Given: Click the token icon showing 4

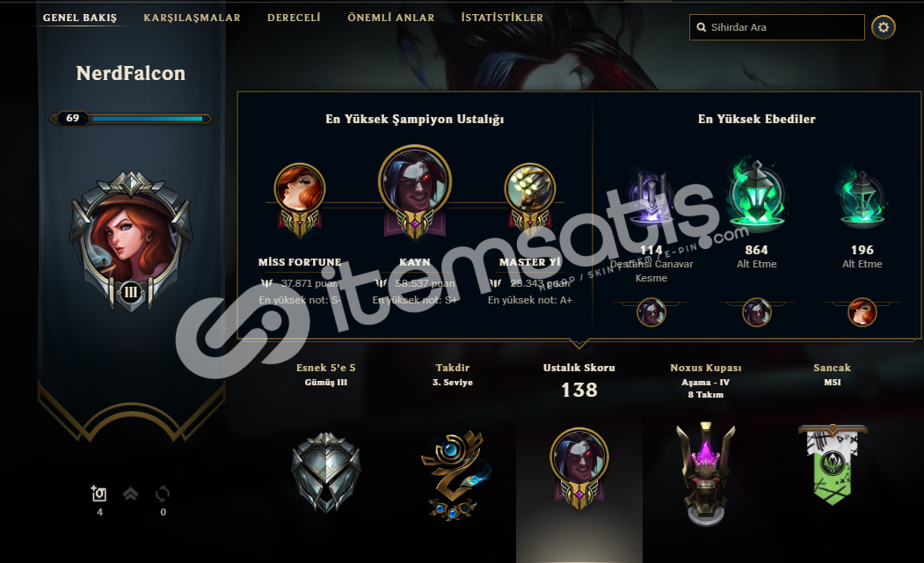Looking at the screenshot, I should (99, 501).
